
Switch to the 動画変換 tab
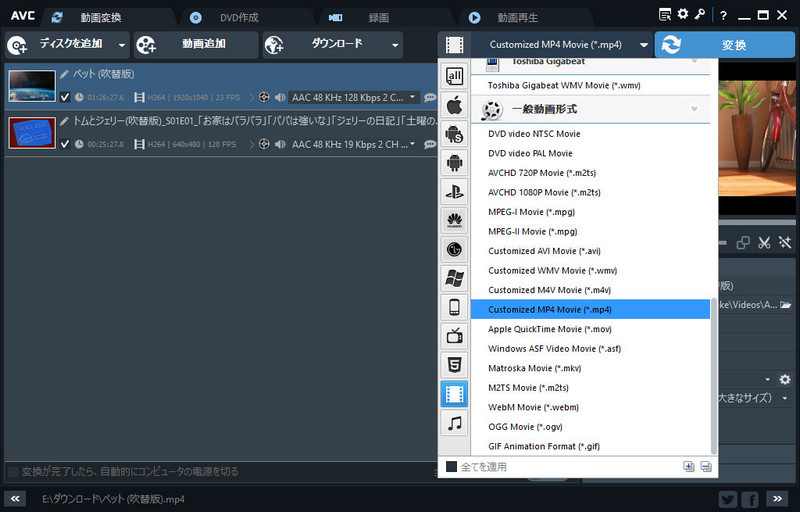[101, 17]
